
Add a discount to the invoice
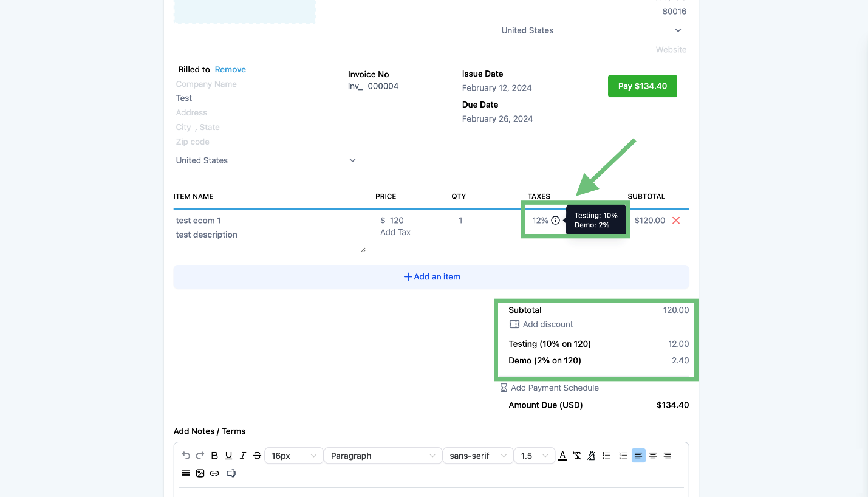[x=548, y=324]
